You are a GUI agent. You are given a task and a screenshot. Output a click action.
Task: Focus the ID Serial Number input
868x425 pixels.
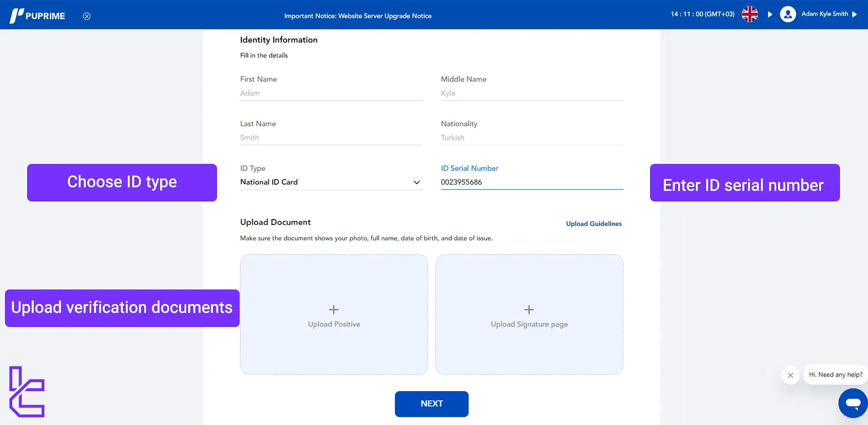[x=532, y=182]
